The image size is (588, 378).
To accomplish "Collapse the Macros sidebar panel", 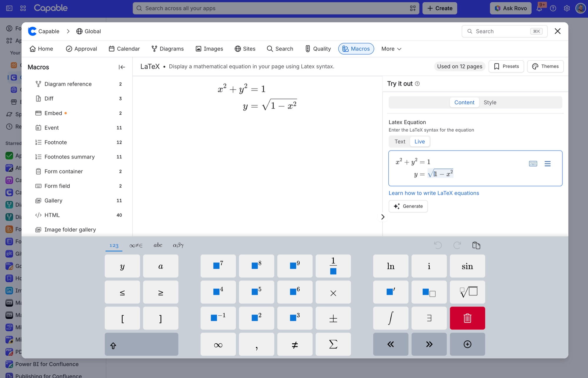I will click(x=122, y=67).
